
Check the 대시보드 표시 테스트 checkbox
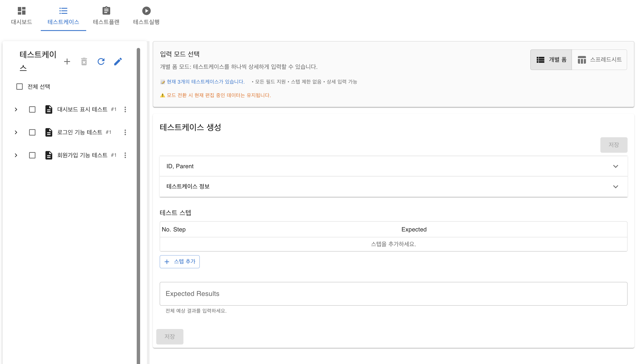pyautogui.click(x=32, y=109)
